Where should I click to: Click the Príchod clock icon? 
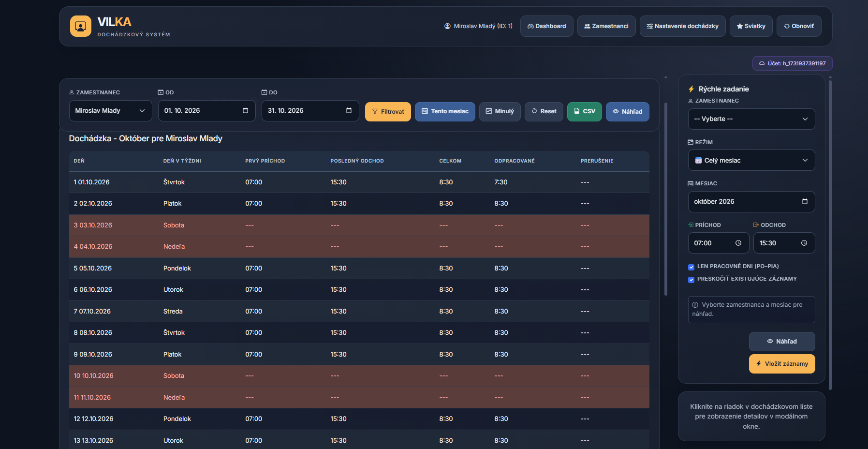738,243
